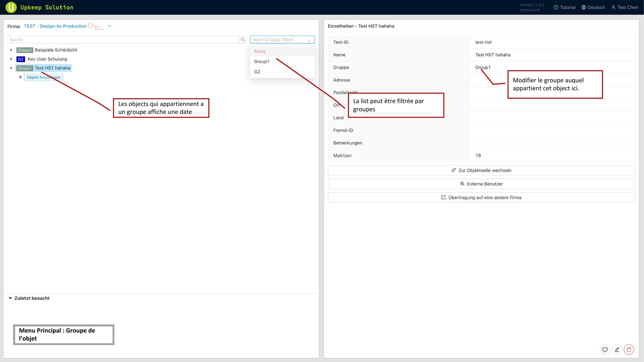Mark object as favorite with heart icon
The width and height of the screenshot is (644, 362).
(x=605, y=349)
